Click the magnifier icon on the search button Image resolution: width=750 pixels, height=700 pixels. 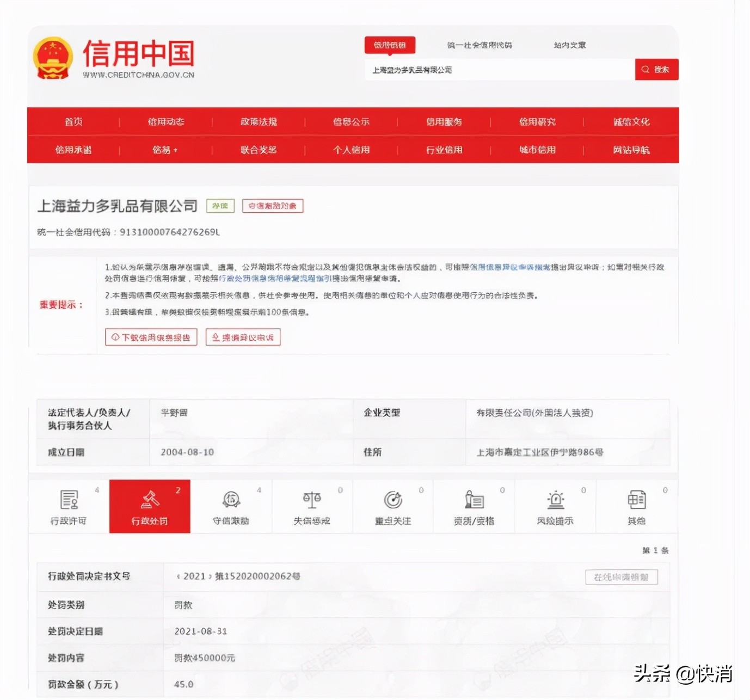click(x=645, y=70)
